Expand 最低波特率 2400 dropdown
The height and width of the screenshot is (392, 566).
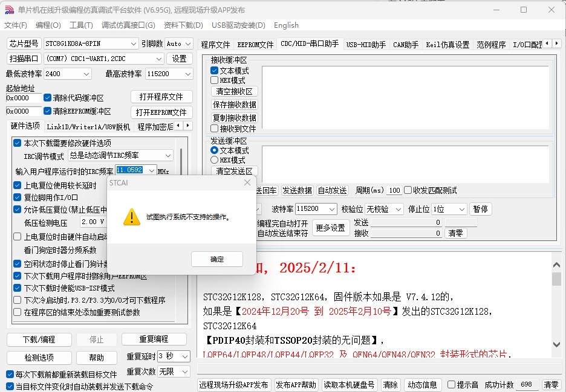pos(86,74)
